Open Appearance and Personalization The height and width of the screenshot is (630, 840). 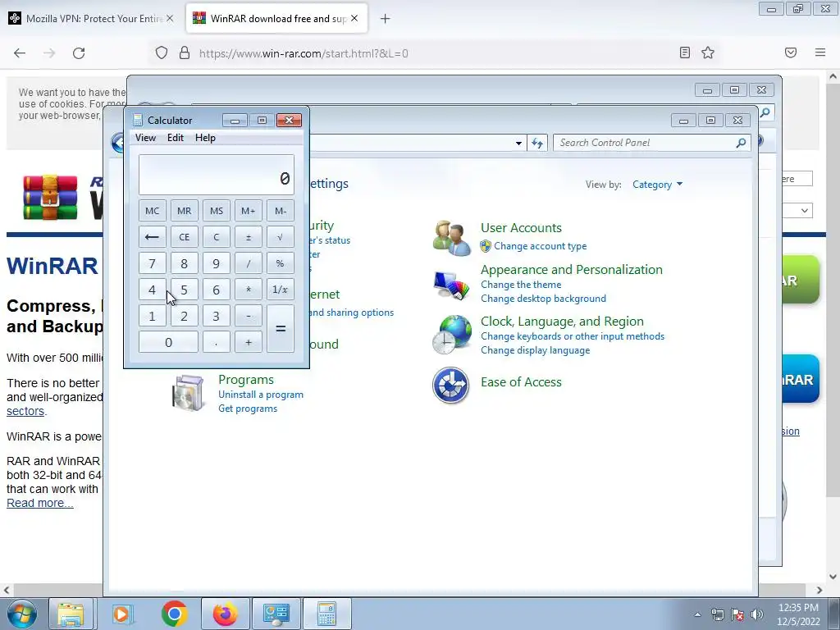click(x=572, y=269)
